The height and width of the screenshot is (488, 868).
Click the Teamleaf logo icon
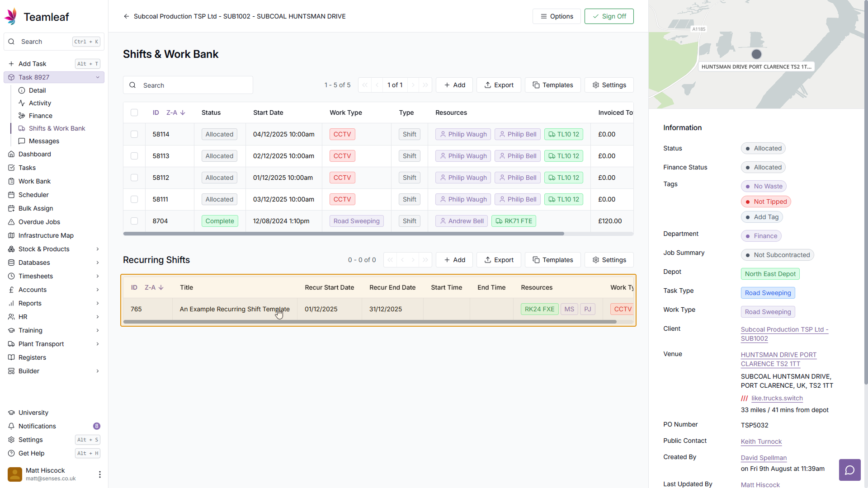[x=11, y=17]
